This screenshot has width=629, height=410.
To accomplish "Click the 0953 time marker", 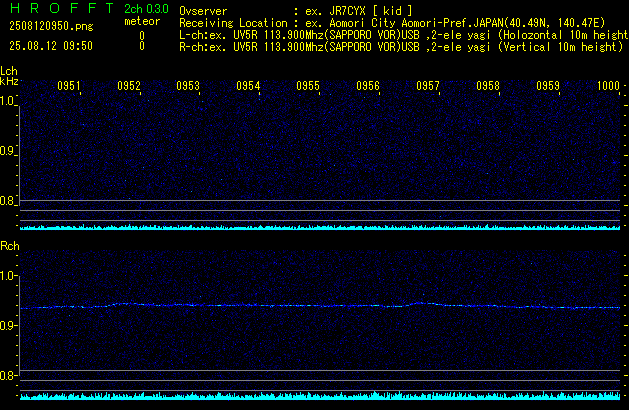I will (188, 86).
